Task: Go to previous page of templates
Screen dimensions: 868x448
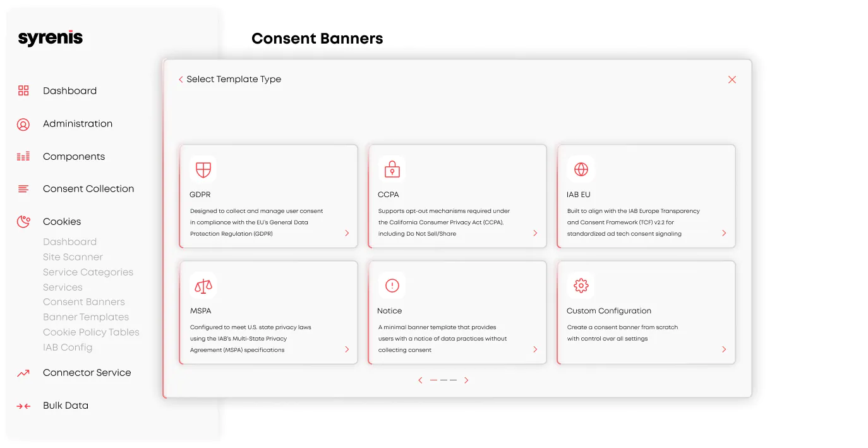Action: (420, 380)
